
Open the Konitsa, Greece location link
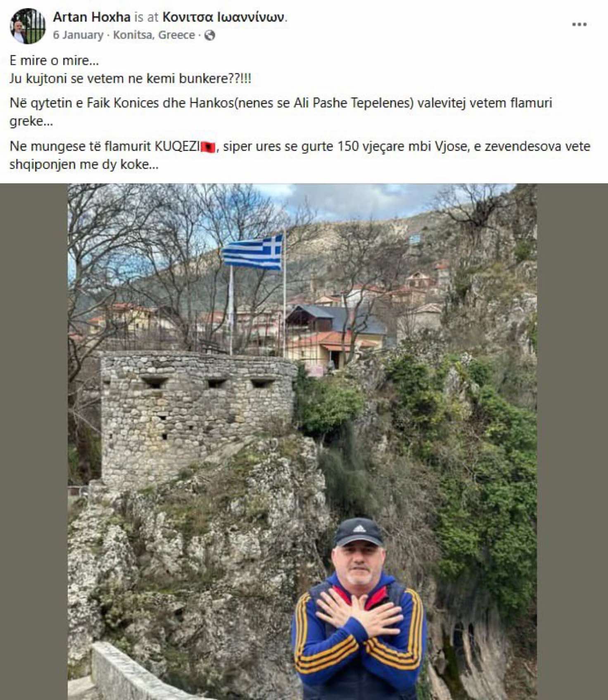[x=154, y=35]
